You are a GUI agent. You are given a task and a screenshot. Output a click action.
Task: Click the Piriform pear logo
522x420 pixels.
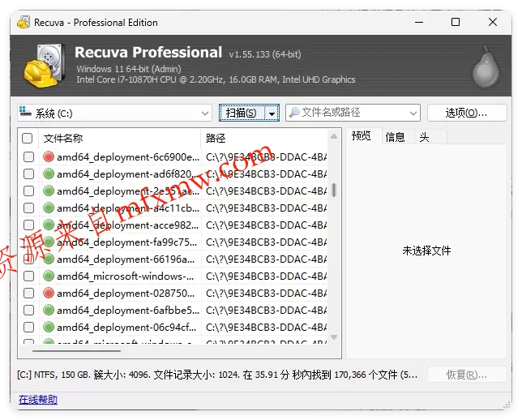click(x=486, y=67)
